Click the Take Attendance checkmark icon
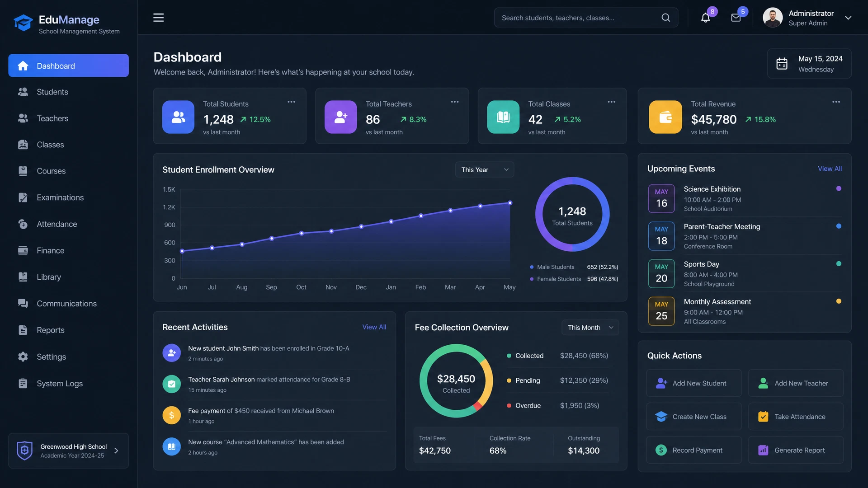The width and height of the screenshot is (868, 488). [x=763, y=417]
